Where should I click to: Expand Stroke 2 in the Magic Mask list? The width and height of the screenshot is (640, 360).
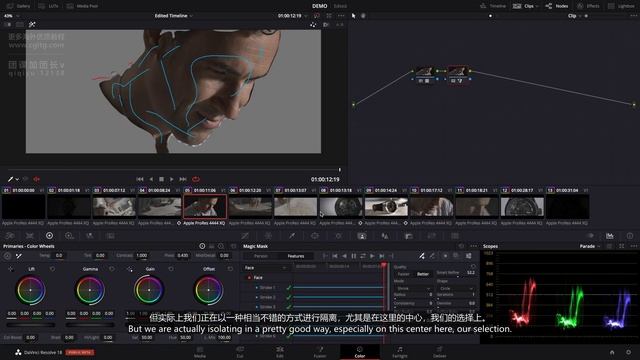(x=257, y=297)
